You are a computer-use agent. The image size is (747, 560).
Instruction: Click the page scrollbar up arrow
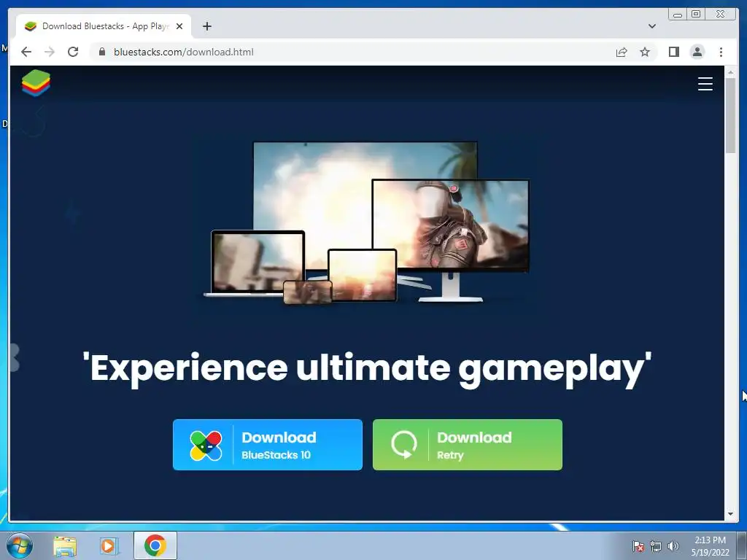tap(730, 72)
